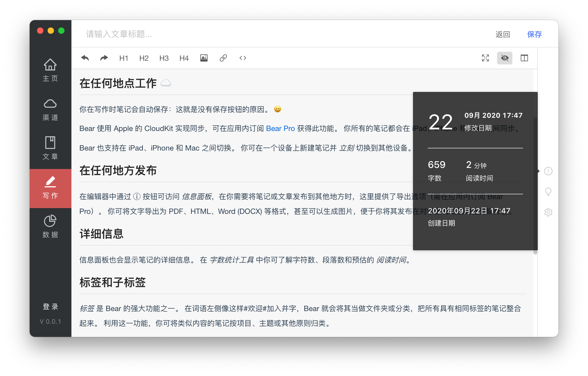Screen dimensions: 588x376
Task: Go to 主页 home in sidebar
Action: click(x=50, y=70)
